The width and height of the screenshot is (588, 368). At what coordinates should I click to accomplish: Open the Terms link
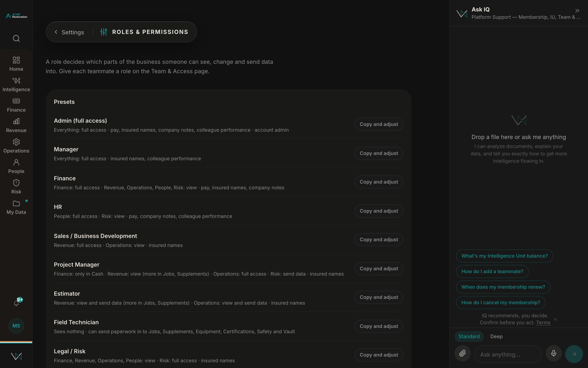pyautogui.click(x=543, y=322)
